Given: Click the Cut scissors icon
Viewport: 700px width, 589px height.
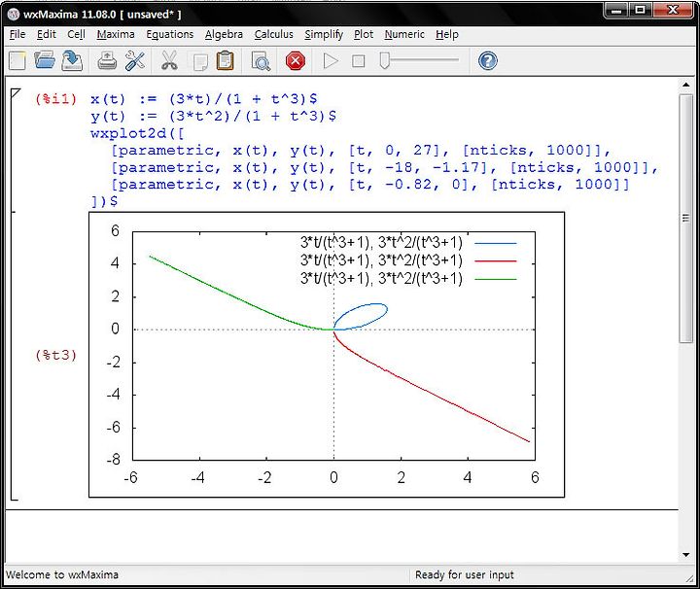Looking at the screenshot, I should 169,60.
